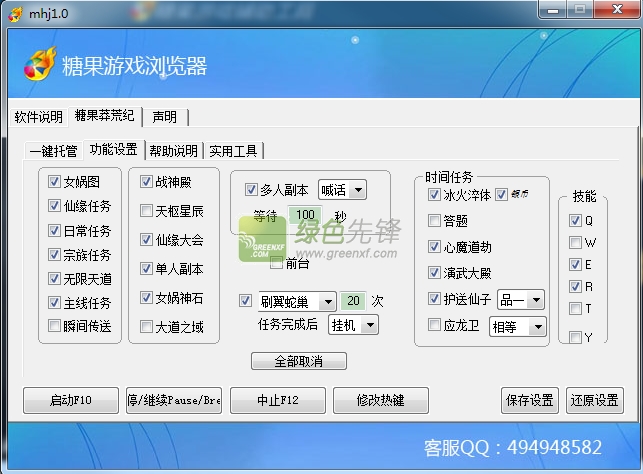Enable the 前台 checkbox

276,263
